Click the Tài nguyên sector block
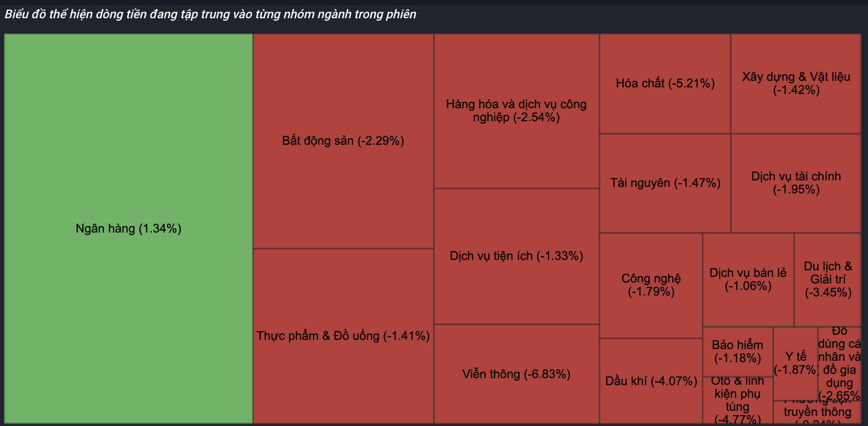The height and width of the screenshot is (426, 868). tap(665, 183)
